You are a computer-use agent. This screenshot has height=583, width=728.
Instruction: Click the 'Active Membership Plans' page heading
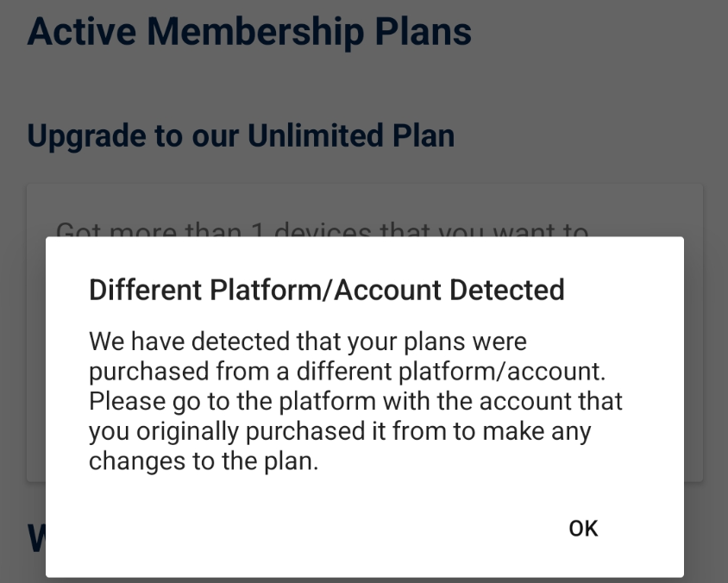(249, 32)
